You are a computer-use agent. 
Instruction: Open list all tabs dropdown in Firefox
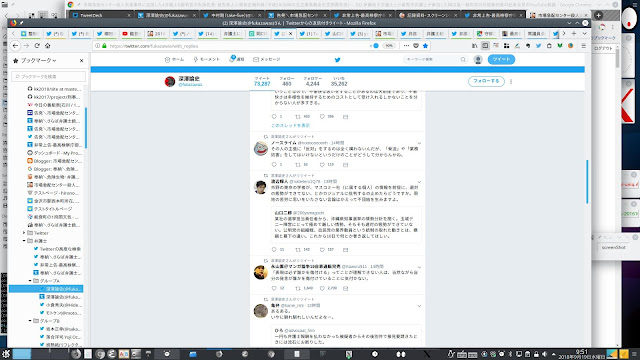[x=584, y=33]
